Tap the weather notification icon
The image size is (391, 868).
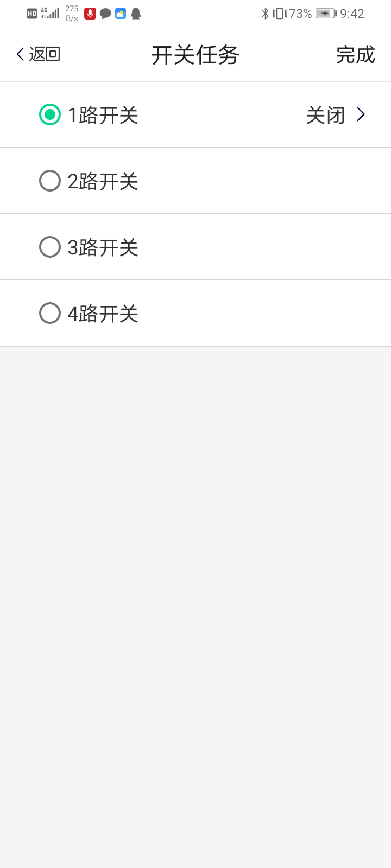point(121,14)
